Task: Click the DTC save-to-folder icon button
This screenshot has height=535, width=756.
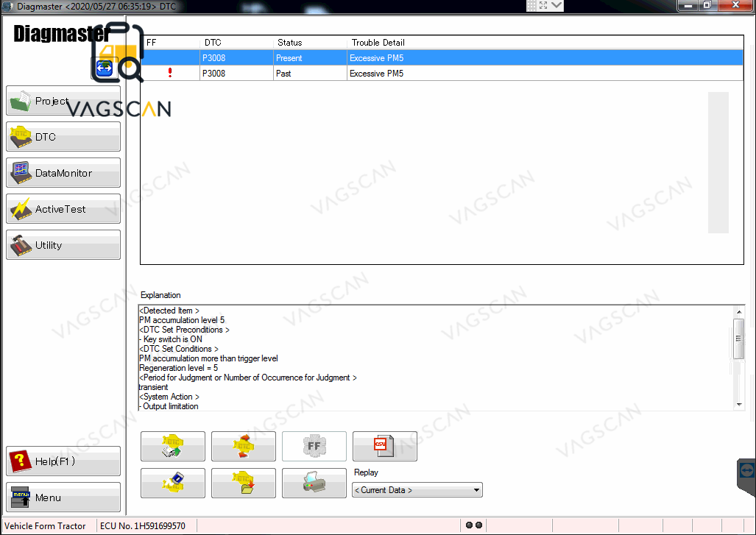Action: pos(243,483)
